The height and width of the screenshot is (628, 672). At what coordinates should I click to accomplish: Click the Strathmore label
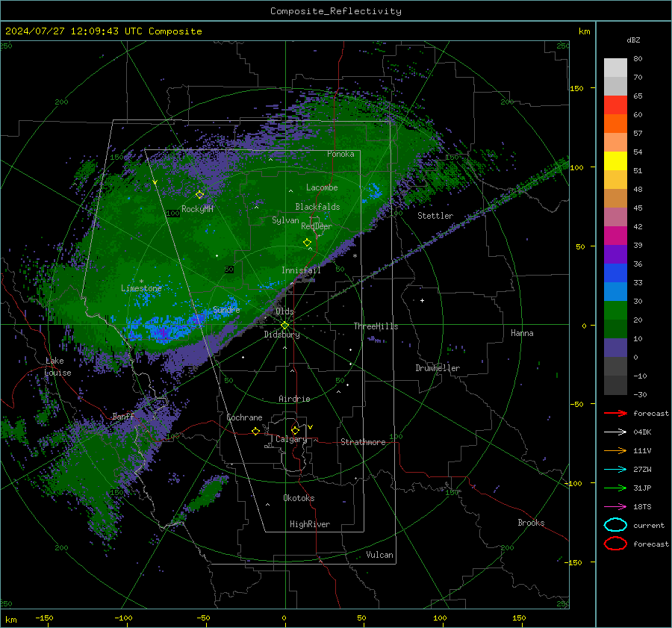point(363,442)
